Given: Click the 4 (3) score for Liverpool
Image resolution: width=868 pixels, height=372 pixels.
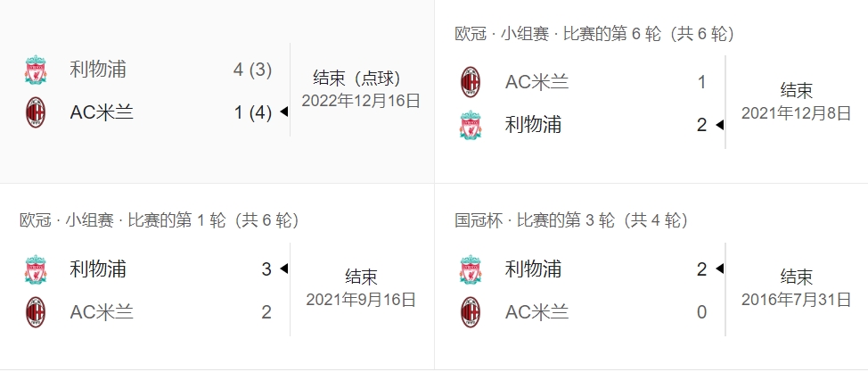Looking at the screenshot, I should [x=252, y=70].
